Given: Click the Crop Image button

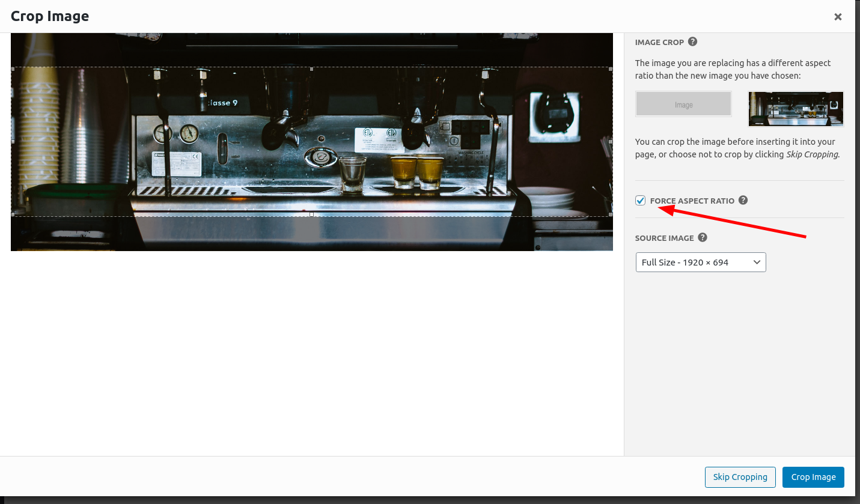Looking at the screenshot, I should click(x=814, y=477).
